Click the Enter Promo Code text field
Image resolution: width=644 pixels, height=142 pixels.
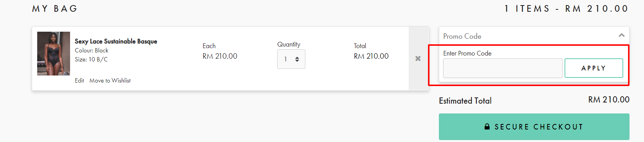(x=503, y=68)
